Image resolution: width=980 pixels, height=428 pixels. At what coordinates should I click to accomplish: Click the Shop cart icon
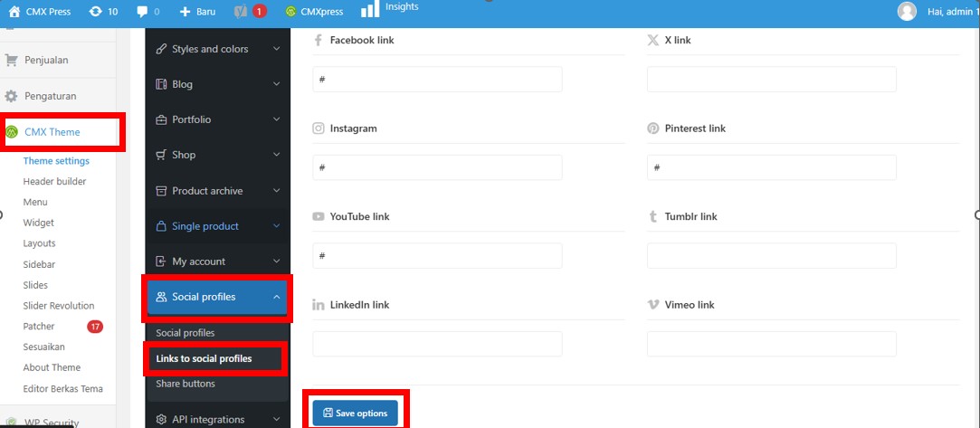tap(161, 155)
